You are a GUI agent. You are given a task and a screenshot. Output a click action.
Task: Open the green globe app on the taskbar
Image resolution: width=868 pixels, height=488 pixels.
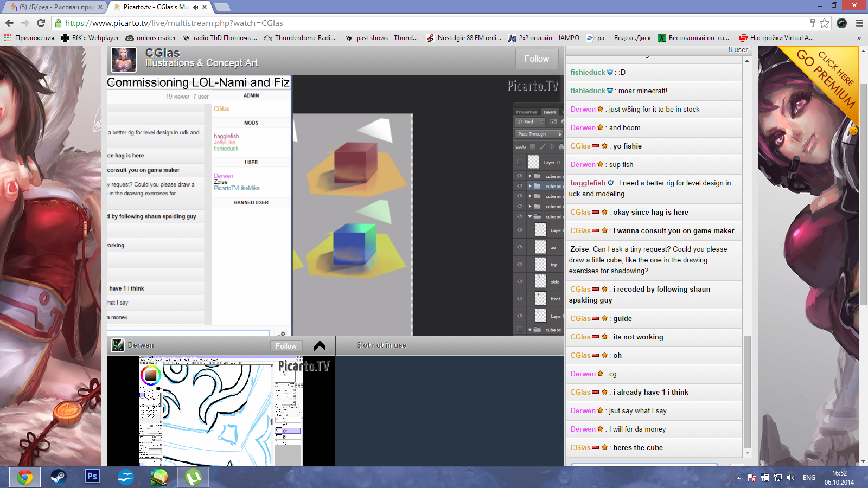click(x=159, y=477)
